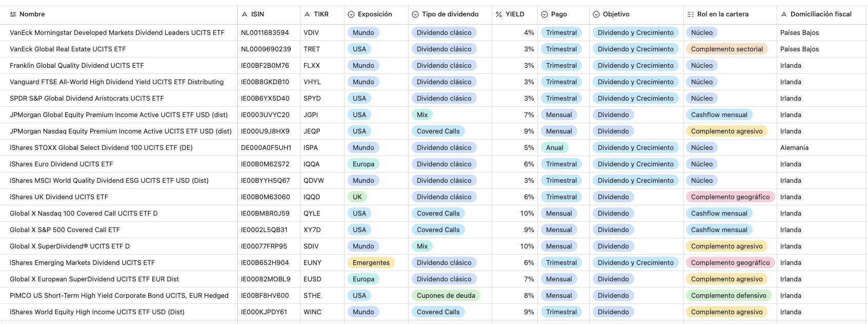Click the Anual payment tag for ISPA
Screen dimensions: 868x324
pos(555,147)
